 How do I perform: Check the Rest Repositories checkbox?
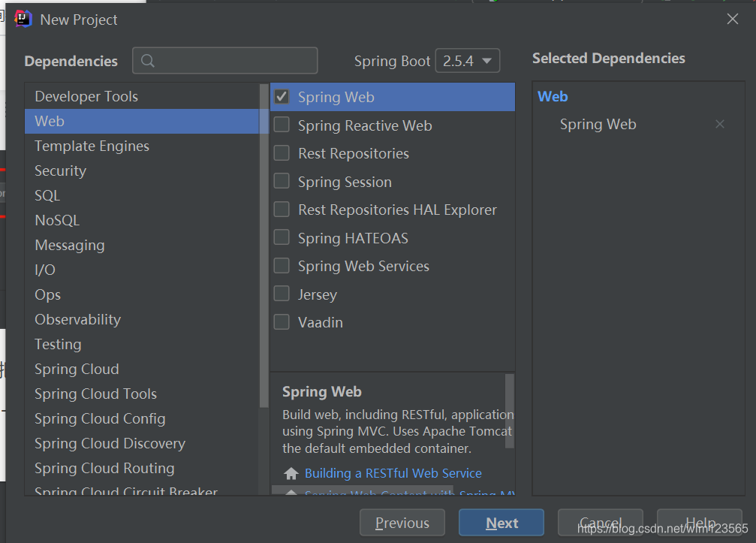[x=282, y=153]
